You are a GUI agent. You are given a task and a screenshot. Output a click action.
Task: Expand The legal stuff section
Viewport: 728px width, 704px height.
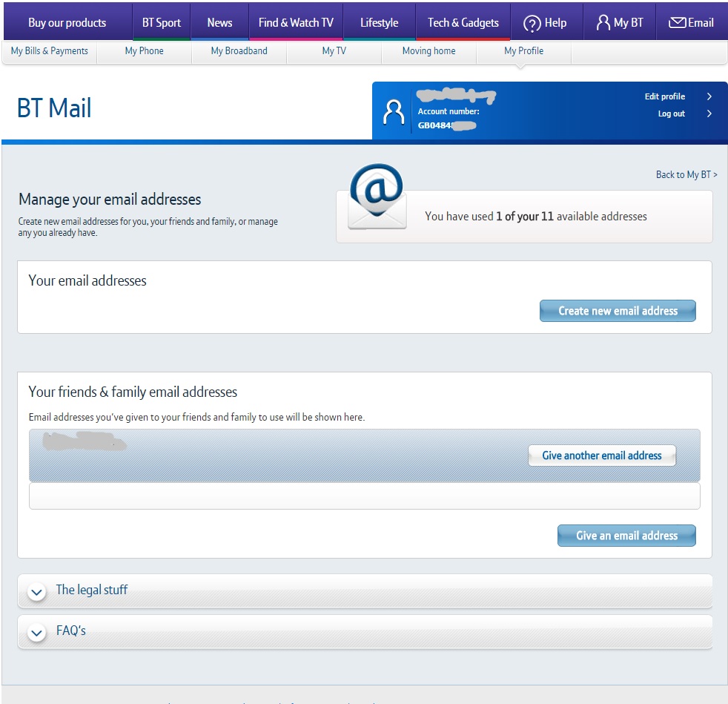[x=36, y=591]
